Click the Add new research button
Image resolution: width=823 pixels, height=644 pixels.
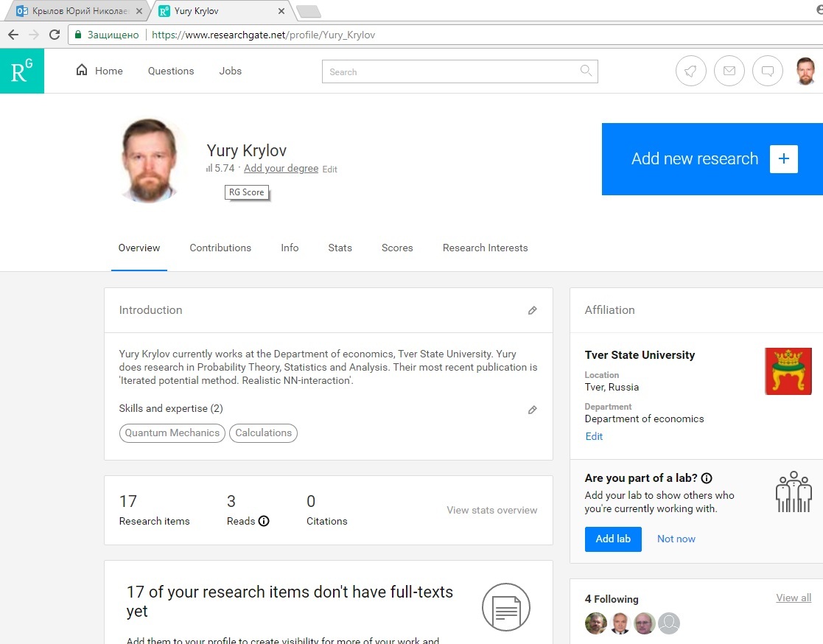712,159
